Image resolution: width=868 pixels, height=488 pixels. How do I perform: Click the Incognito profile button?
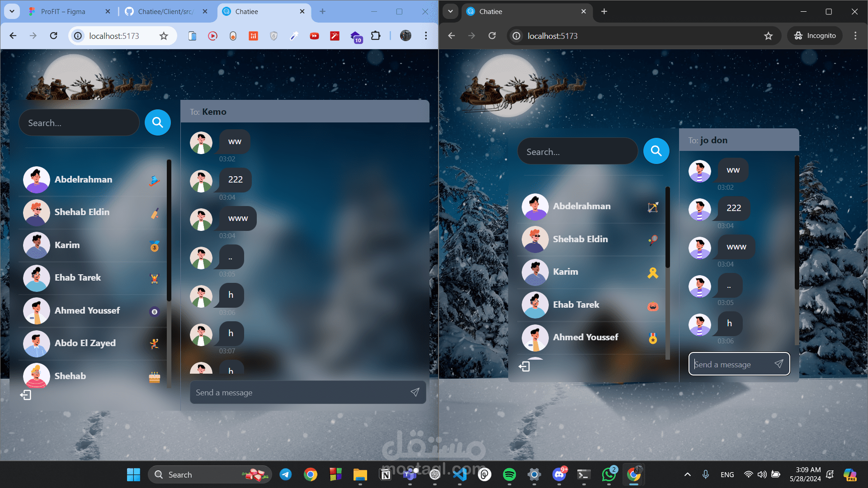(x=815, y=36)
